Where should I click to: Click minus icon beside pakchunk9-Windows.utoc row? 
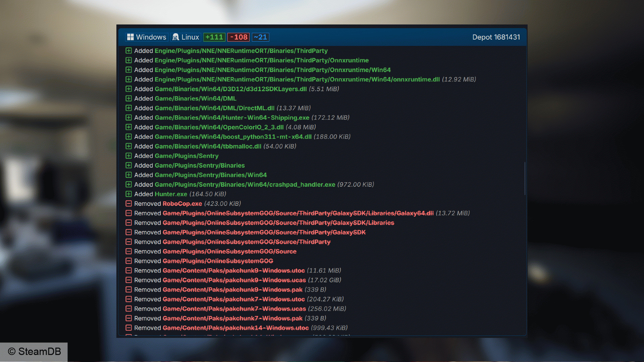pos(128,270)
